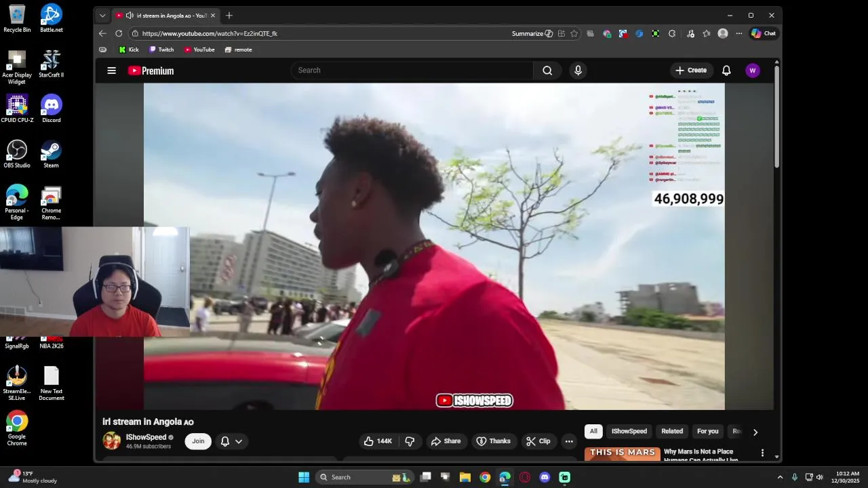Select the IShowSpeed filter chip

click(629, 431)
